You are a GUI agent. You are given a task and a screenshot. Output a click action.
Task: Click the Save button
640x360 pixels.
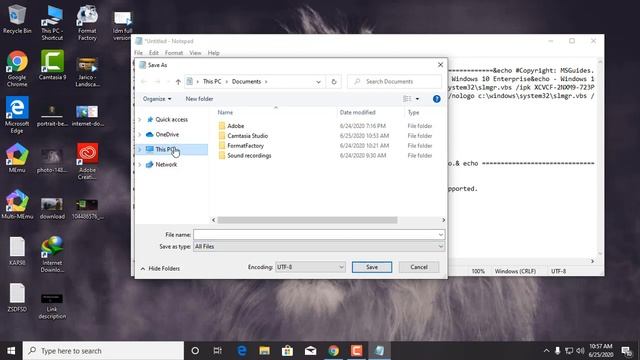(372, 267)
